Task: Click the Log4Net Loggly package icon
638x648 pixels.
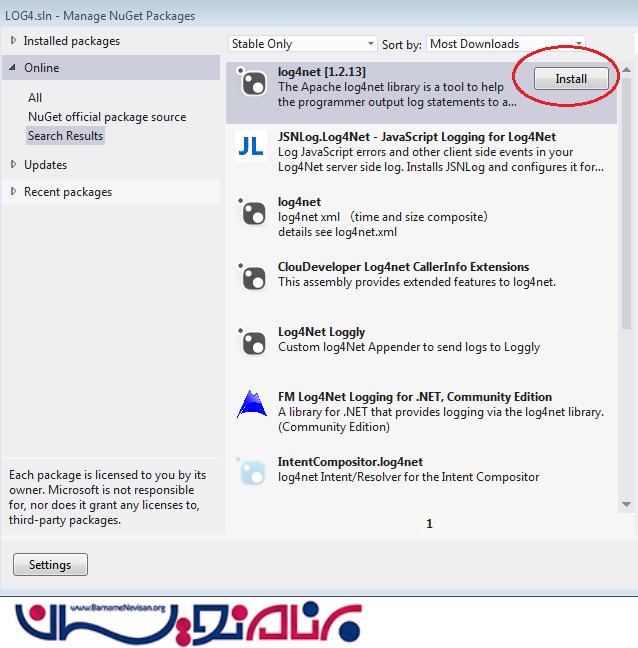Action: pyautogui.click(x=251, y=341)
